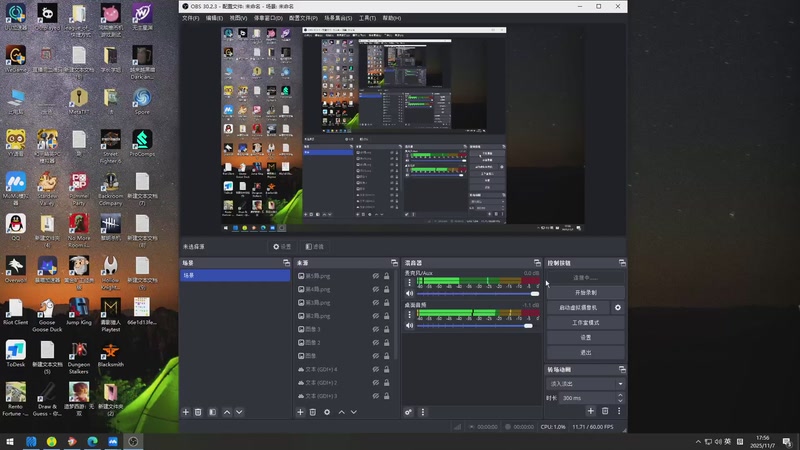This screenshot has width=800, height=450.
Task: Expand hidden system tray icons chevron
Action: coord(698,442)
